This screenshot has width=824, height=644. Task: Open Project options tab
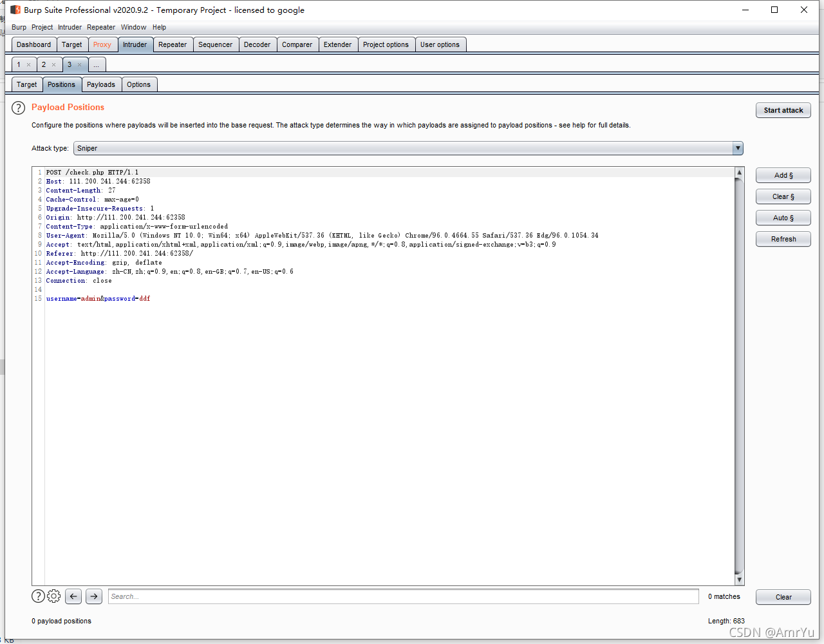[x=386, y=44]
